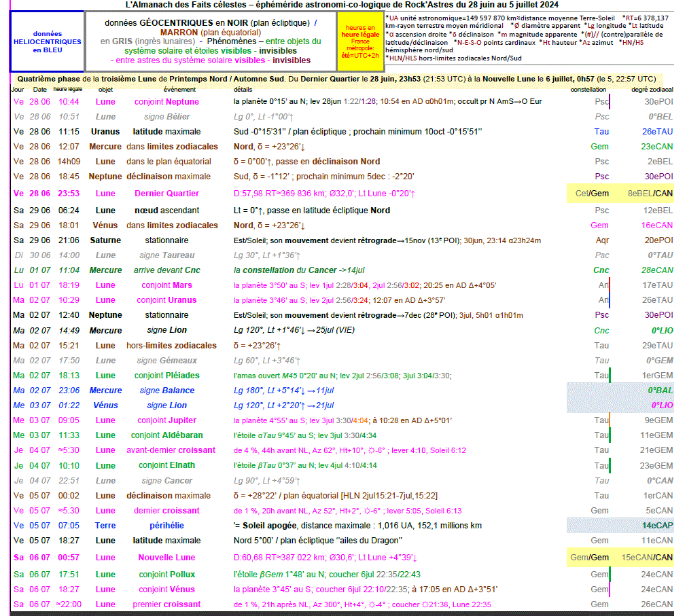Viewport: 687px width, 616px height.
Task: Click time '10:51' for Lune signe Bélier
Action: point(69,116)
